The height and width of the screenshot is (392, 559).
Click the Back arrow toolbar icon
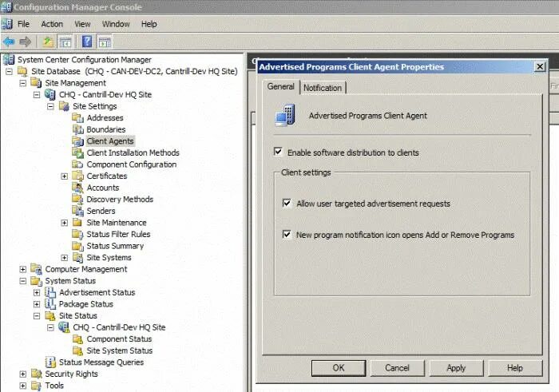point(9,42)
